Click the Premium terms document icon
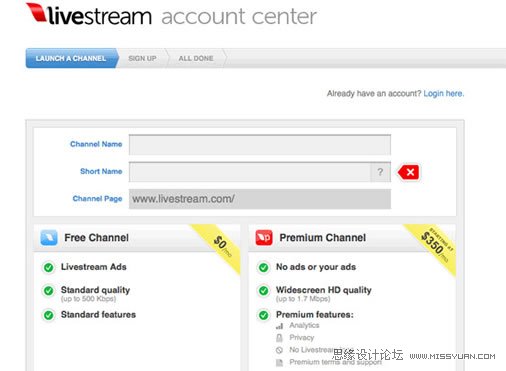506x371 pixels. pyautogui.click(x=279, y=363)
